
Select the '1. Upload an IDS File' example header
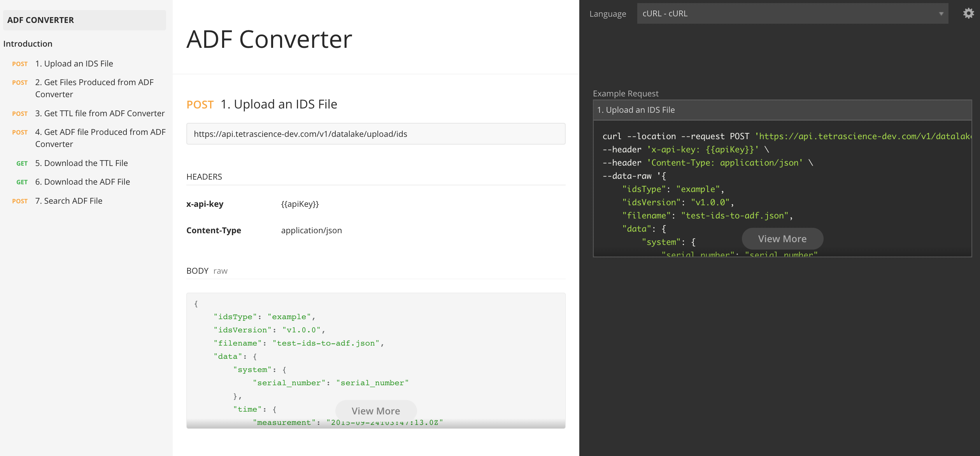[782, 110]
